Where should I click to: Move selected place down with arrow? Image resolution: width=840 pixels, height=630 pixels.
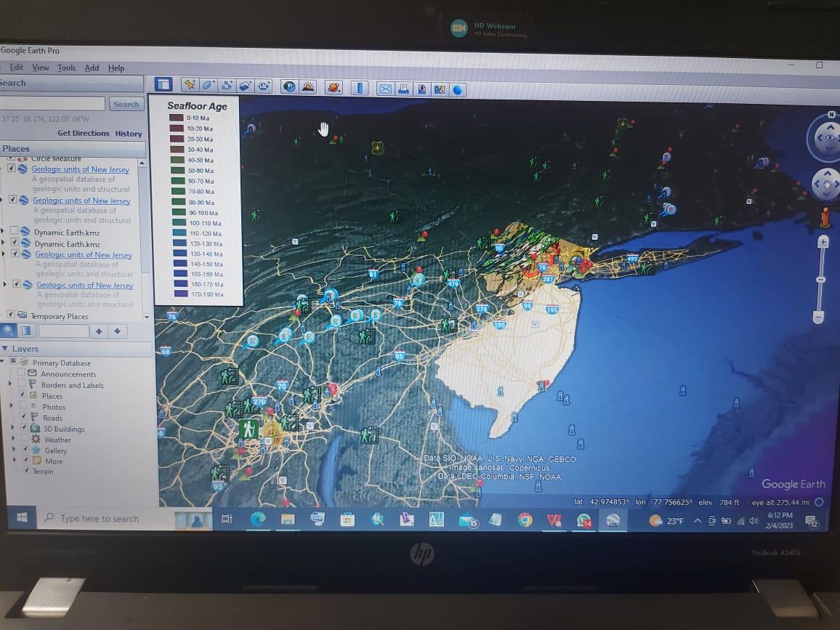117,331
